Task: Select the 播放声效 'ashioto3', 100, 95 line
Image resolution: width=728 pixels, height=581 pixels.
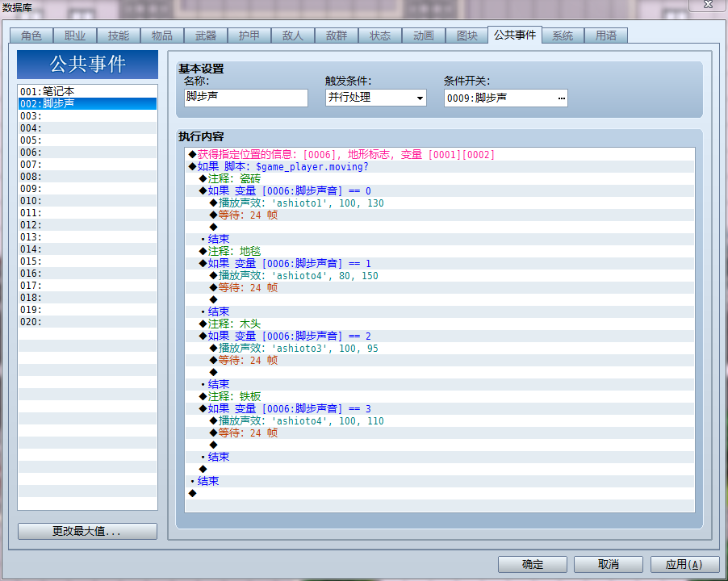Action: tap(440, 348)
